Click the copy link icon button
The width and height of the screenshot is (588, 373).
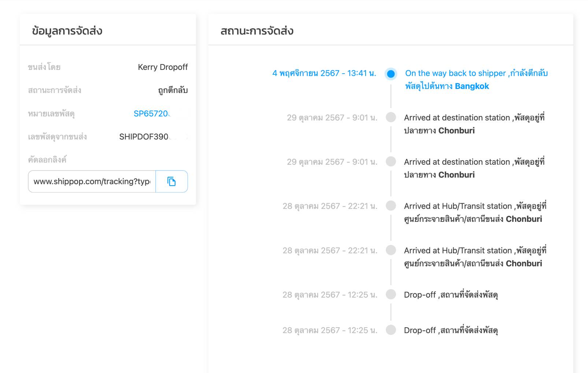pos(171,181)
